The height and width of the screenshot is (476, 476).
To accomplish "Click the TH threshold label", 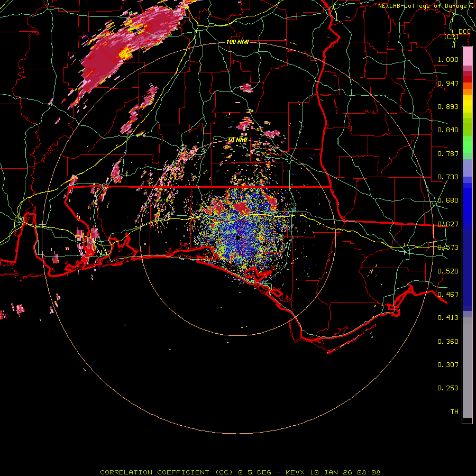I will 454,412.
